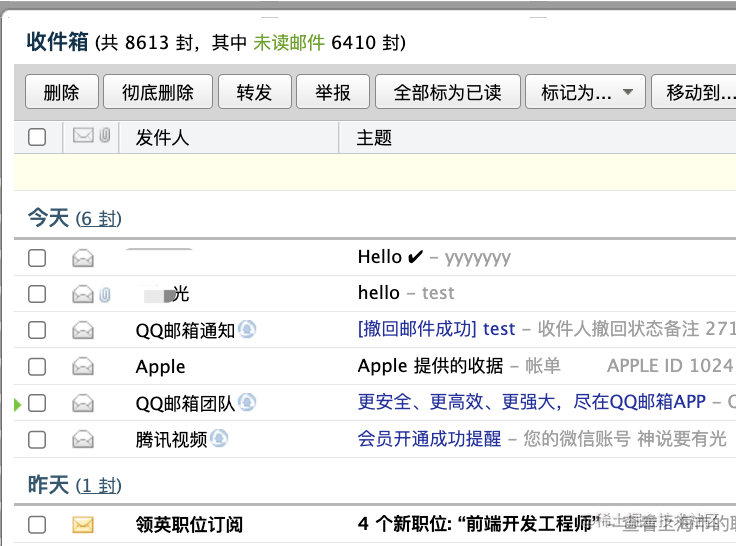The image size is (736, 546).
Task: Open the 未读邮件 link
Action: (289, 43)
